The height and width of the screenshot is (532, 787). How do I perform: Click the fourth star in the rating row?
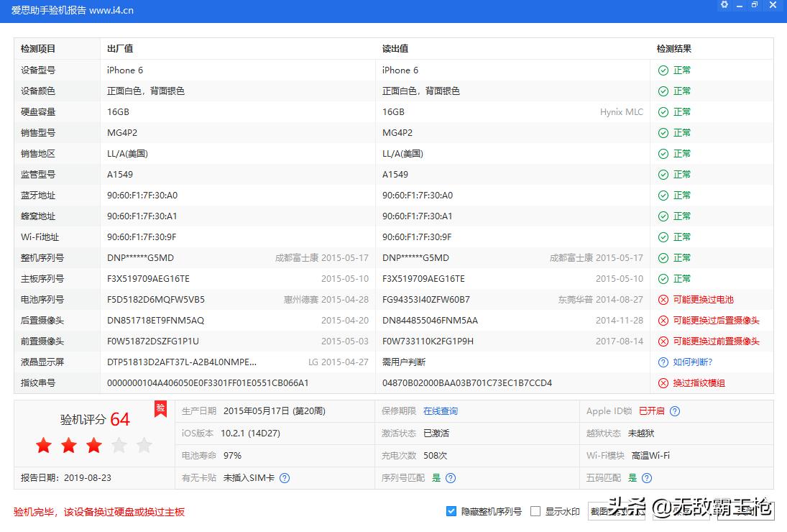click(119, 445)
